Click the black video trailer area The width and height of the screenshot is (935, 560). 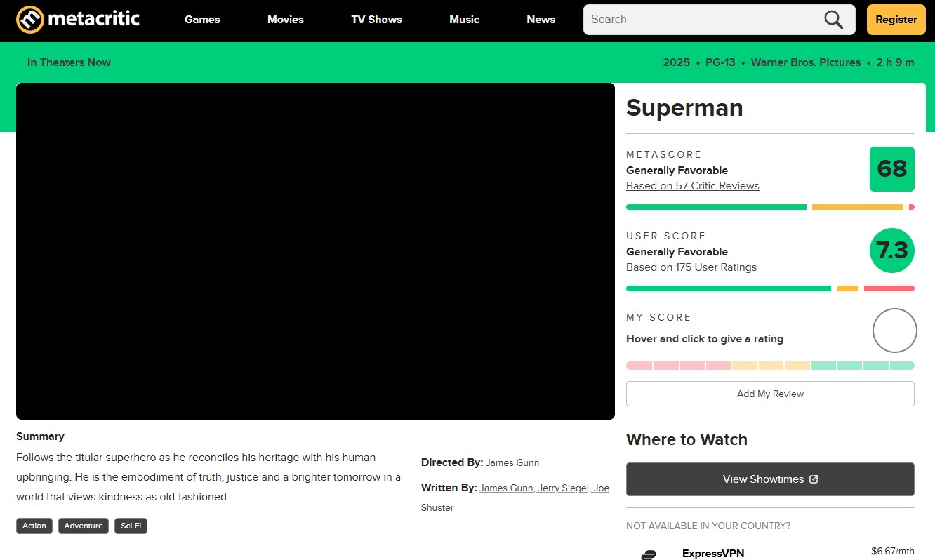click(x=315, y=251)
